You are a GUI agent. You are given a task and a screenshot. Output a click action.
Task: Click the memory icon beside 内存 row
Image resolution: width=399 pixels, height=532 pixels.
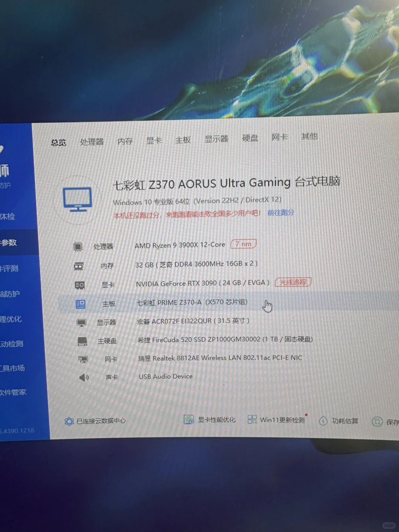[79, 265]
